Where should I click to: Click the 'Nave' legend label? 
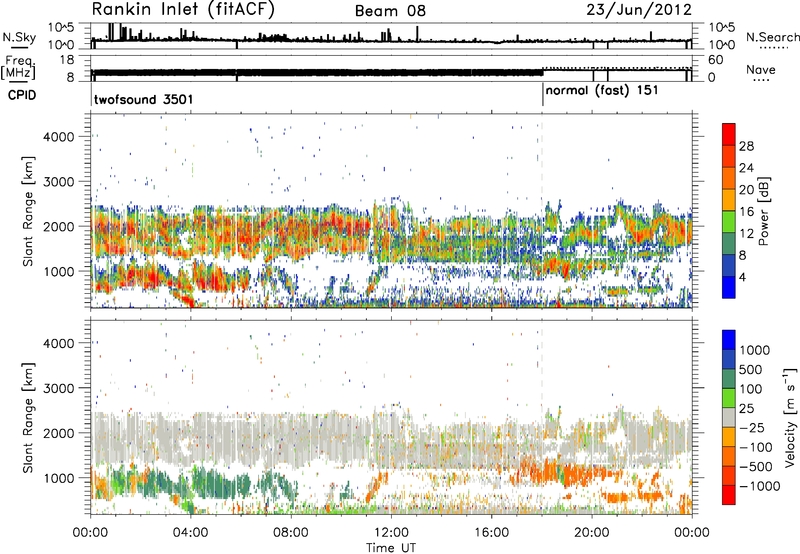pos(760,70)
